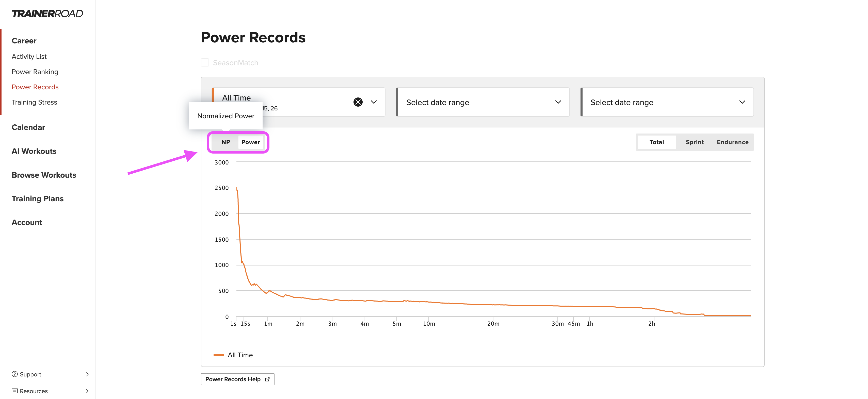The height and width of the screenshot is (399, 868).
Task: Click the TrainerRoad logo
Action: tap(47, 13)
